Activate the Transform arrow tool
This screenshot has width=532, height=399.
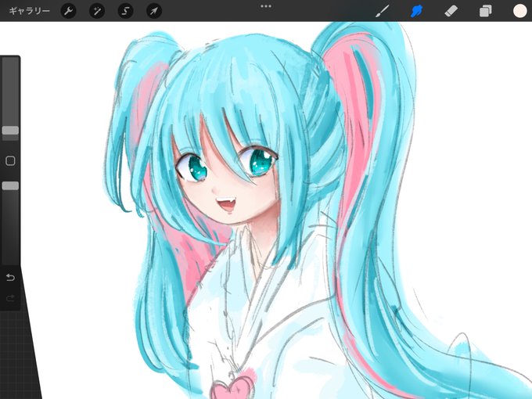153,11
